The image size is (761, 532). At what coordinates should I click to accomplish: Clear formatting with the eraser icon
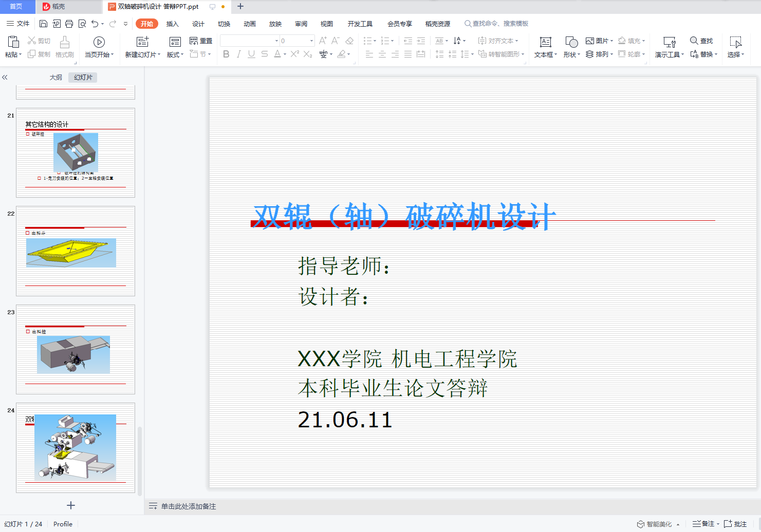(x=349, y=41)
